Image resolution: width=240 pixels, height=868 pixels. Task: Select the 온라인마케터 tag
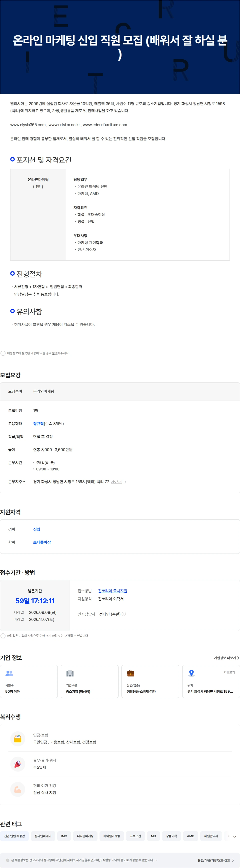(x=43, y=836)
